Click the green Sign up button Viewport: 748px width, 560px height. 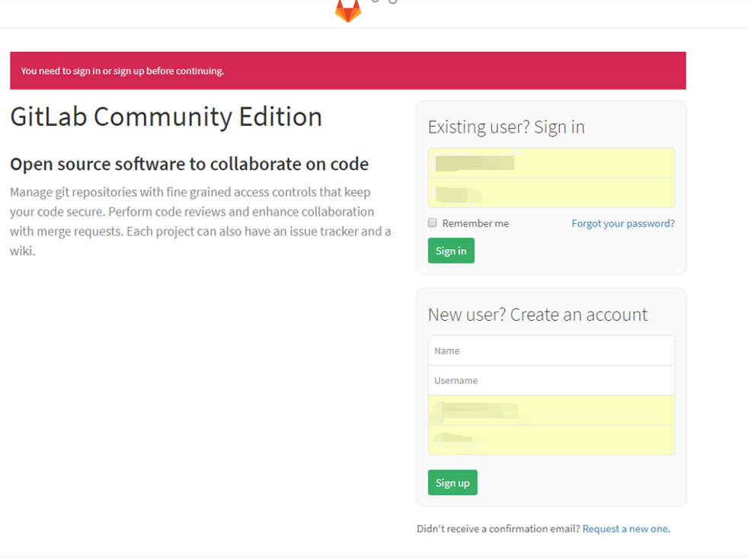pyautogui.click(x=452, y=483)
